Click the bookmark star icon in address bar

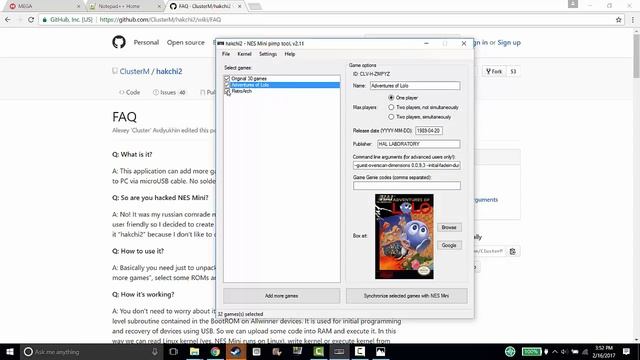point(618,20)
